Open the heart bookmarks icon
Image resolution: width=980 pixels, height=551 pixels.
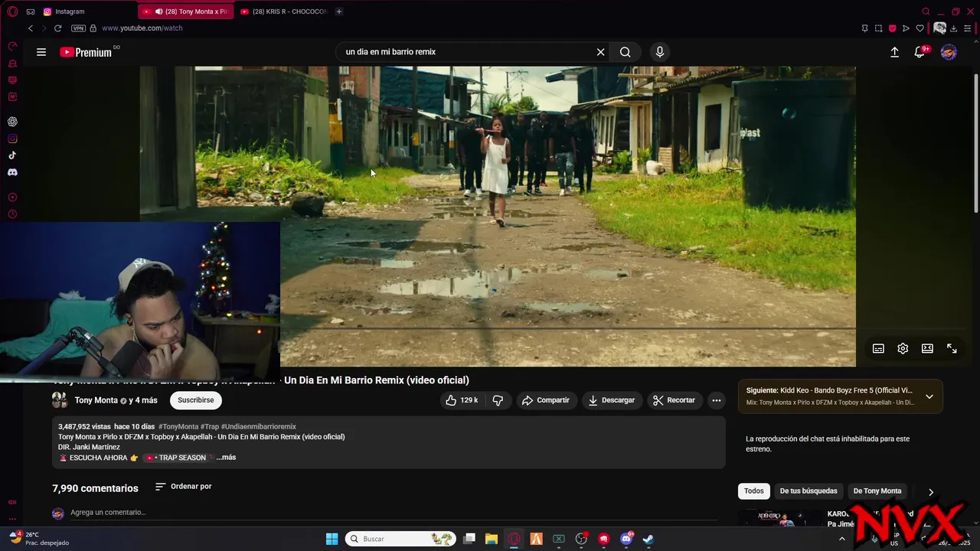click(920, 28)
